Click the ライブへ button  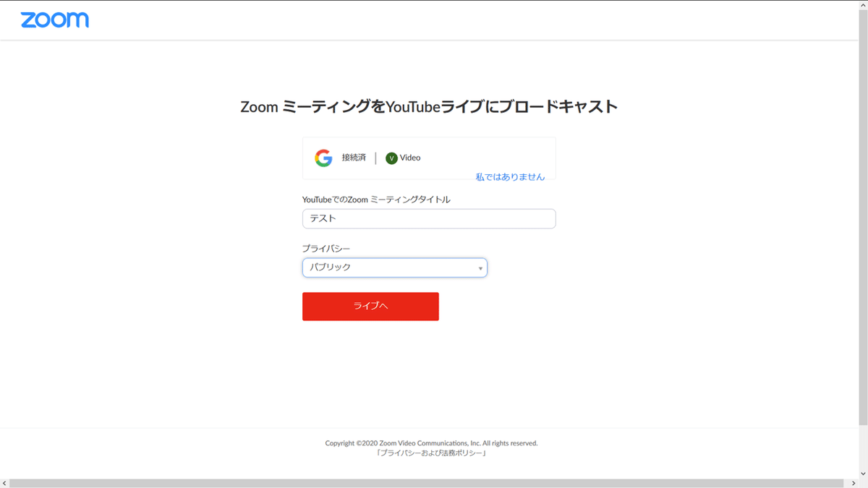370,306
